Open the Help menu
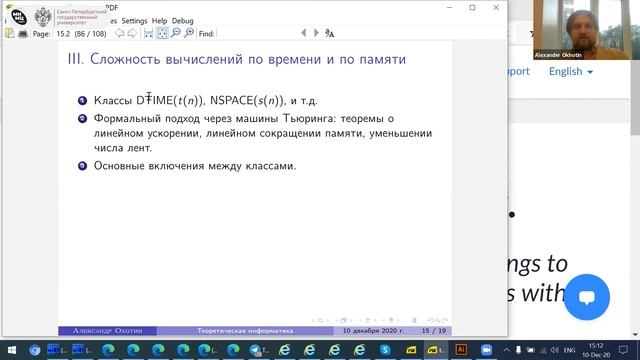The height and width of the screenshot is (360, 640). click(x=160, y=21)
